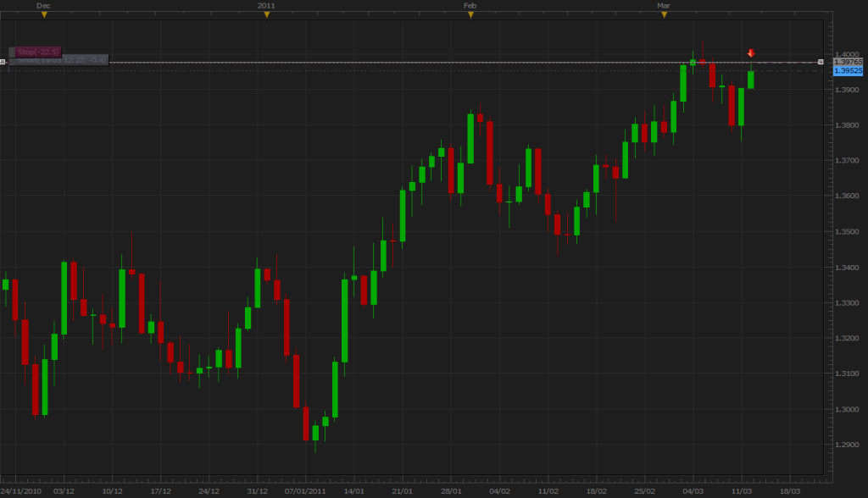Viewport: 868px width, 498px height.
Task: Click the 28/01 date axis label
Action: click(451, 491)
